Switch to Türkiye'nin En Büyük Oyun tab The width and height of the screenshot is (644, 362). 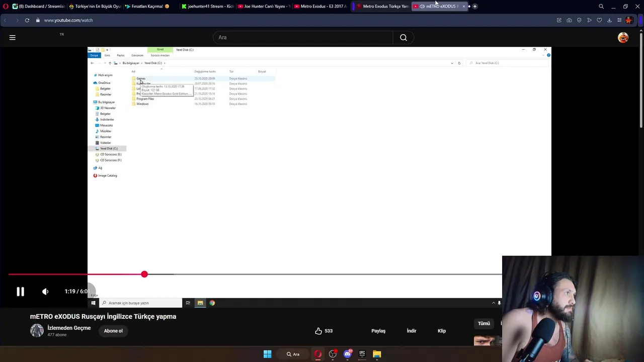(95, 6)
